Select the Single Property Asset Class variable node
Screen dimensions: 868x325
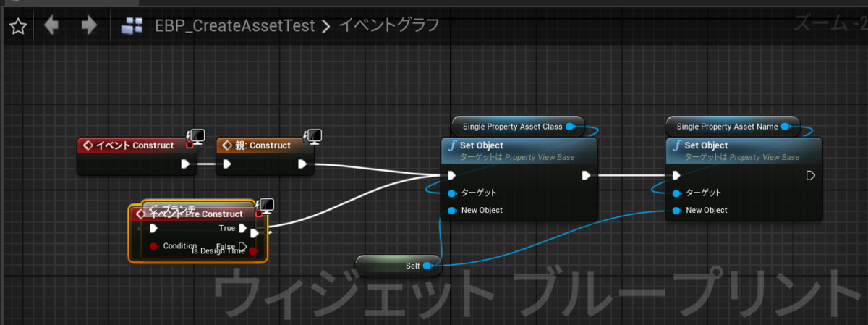[518, 127]
